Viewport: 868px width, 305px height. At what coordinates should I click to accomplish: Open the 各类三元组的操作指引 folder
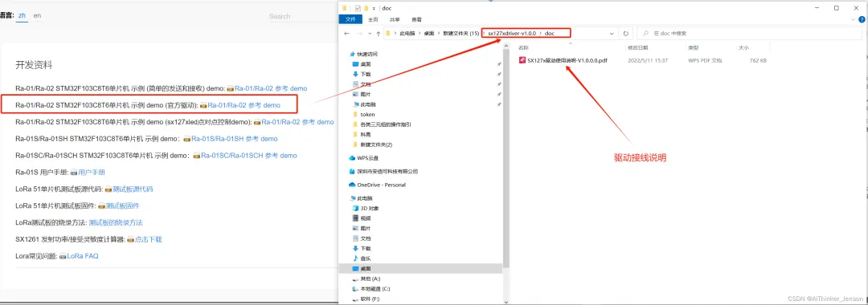(386, 124)
